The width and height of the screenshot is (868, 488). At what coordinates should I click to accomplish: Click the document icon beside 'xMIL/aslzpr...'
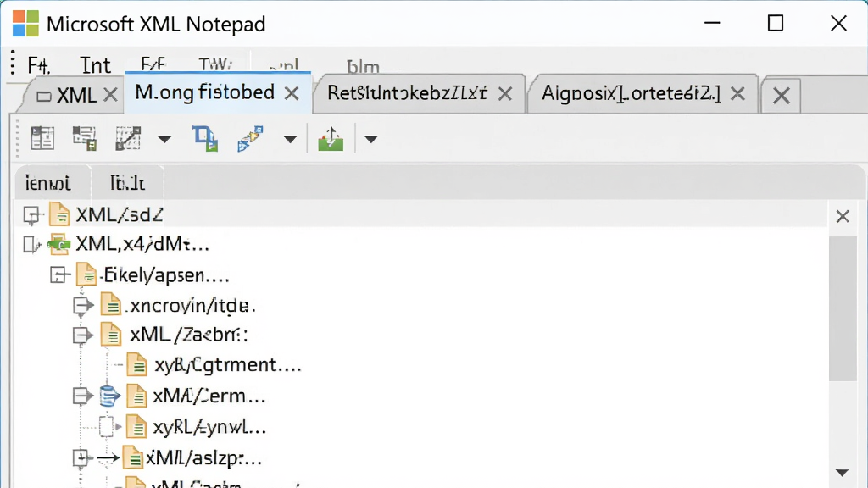[133, 457]
